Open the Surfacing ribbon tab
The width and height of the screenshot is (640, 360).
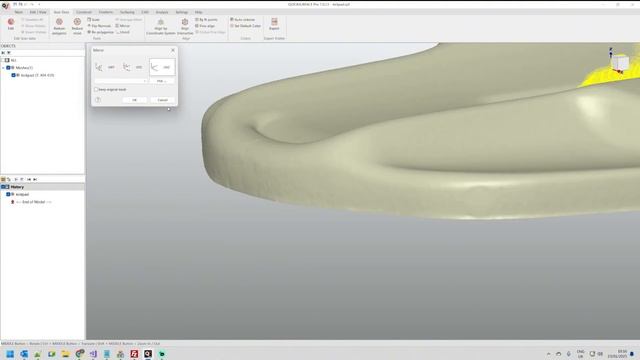pyautogui.click(x=127, y=12)
